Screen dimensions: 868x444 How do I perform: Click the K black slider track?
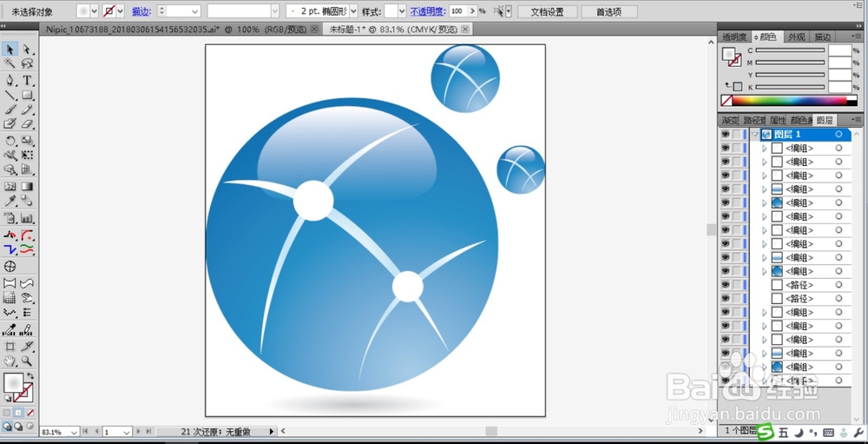click(x=790, y=87)
